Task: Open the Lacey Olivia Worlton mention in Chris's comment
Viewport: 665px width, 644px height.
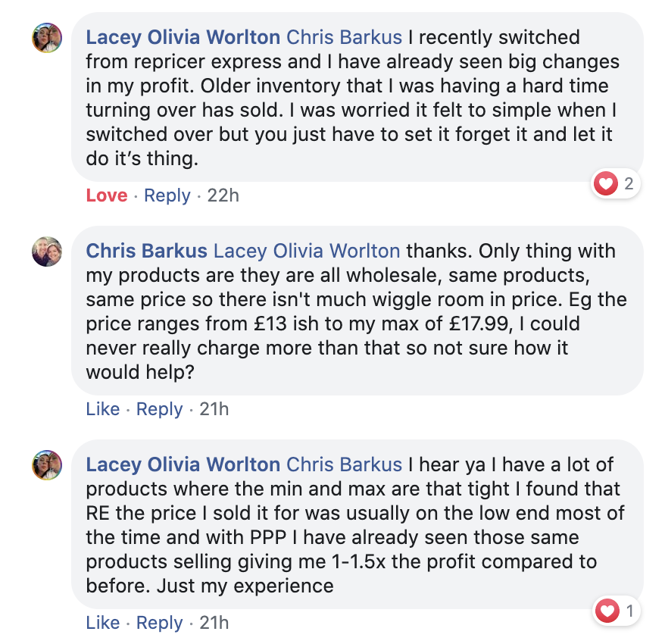Action: click(304, 251)
